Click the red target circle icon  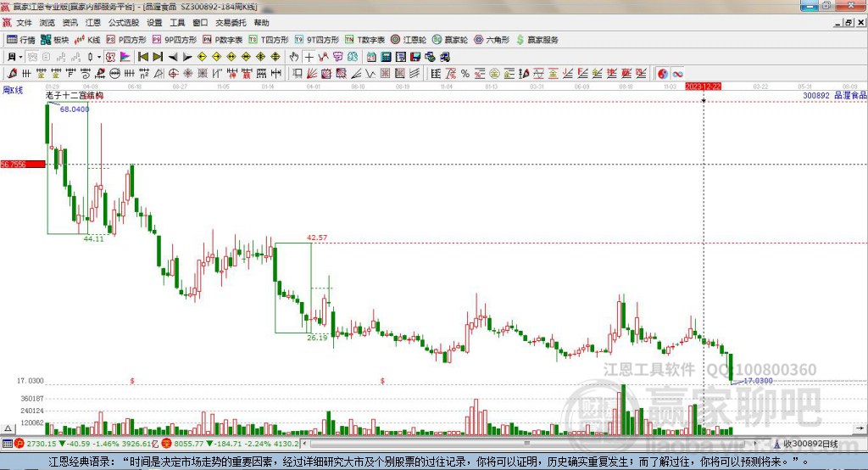(173, 74)
